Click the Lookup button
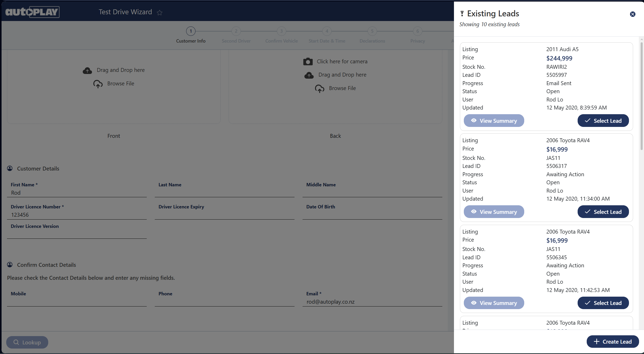 27,342
